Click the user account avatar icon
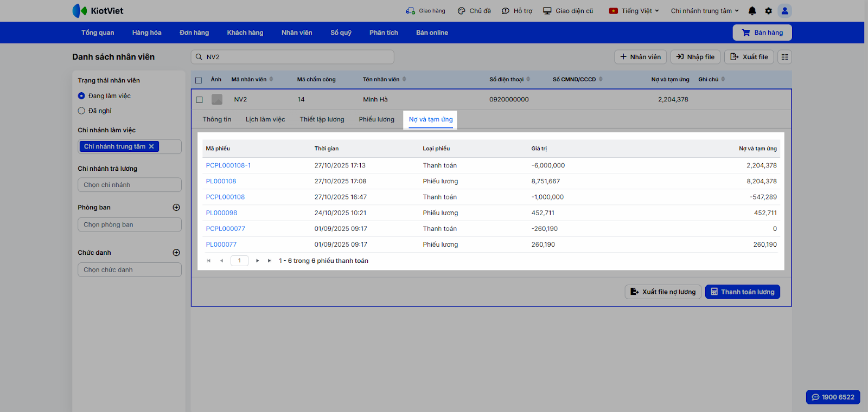Image resolution: width=868 pixels, height=412 pixels. (x=784, y=11)
